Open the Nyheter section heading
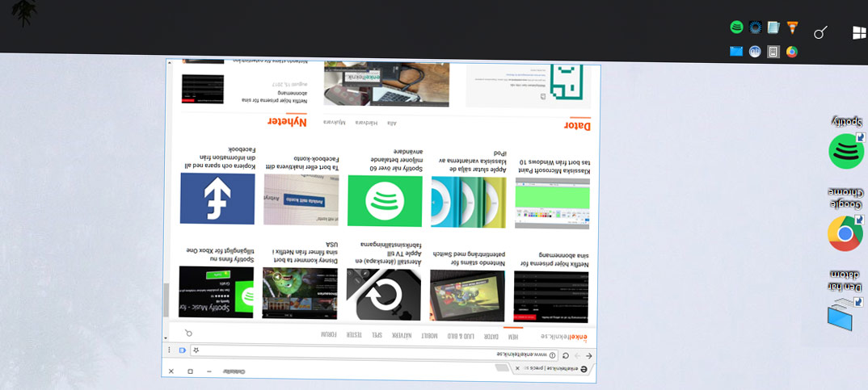The image size is (868, 390). click(287, 122)
